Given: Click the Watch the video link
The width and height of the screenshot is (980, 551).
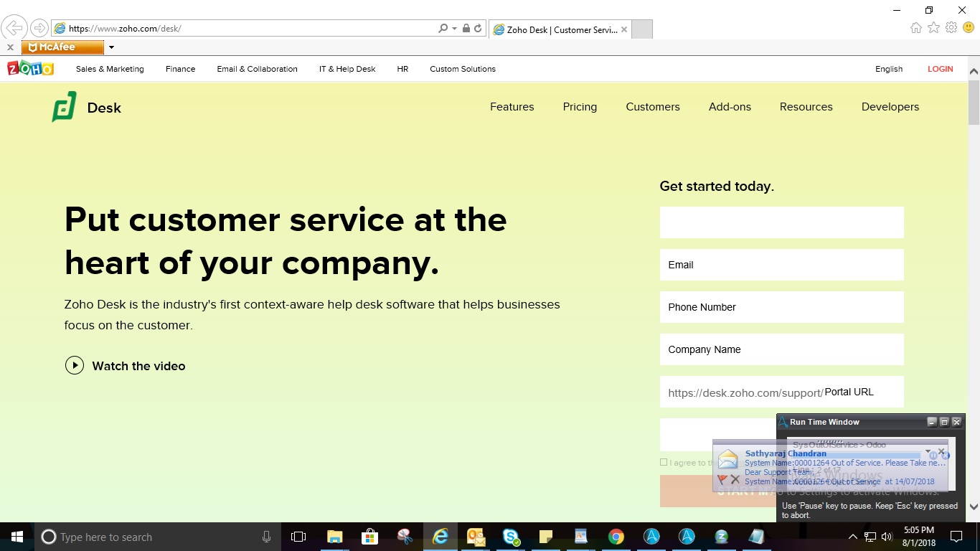Looking at the screenshot, I should pos(138,366).
